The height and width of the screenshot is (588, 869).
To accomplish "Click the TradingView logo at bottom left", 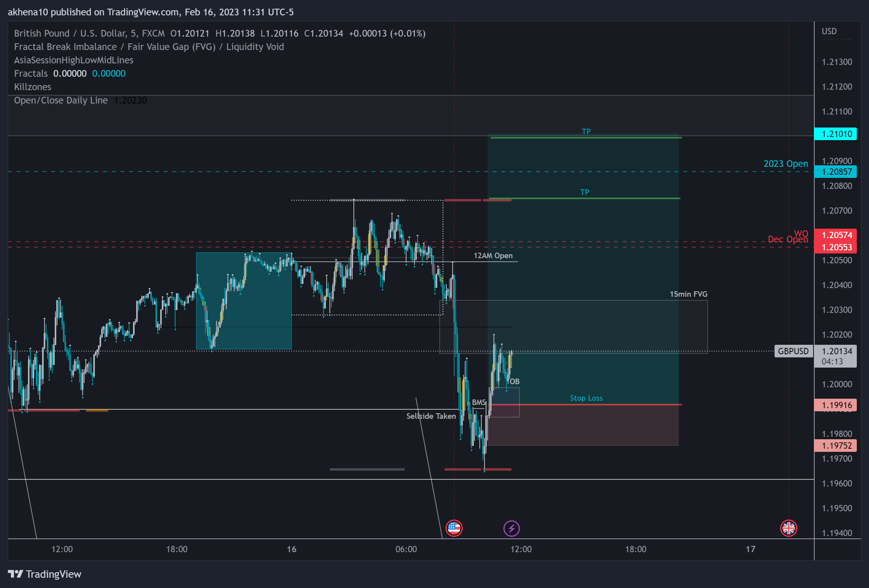I will [44, 574].
